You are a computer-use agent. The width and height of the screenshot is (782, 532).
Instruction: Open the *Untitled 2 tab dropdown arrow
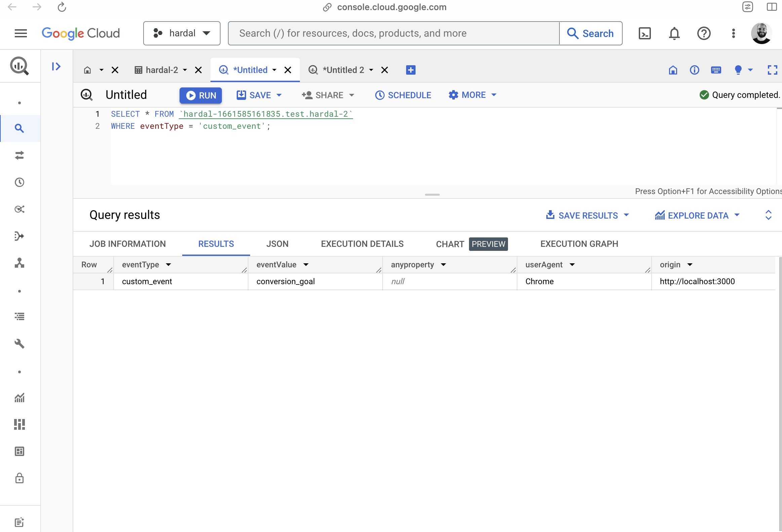pos(371,70)
